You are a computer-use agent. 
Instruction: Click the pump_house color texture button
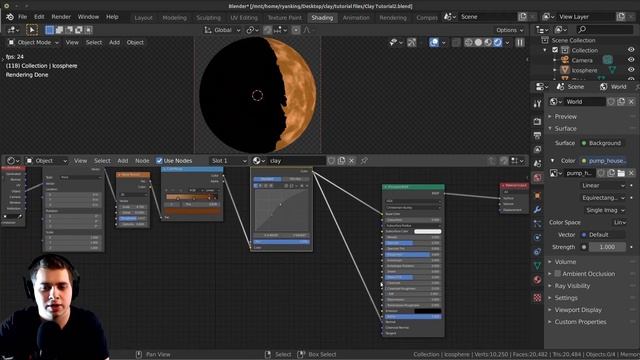(x=604, y=161)
